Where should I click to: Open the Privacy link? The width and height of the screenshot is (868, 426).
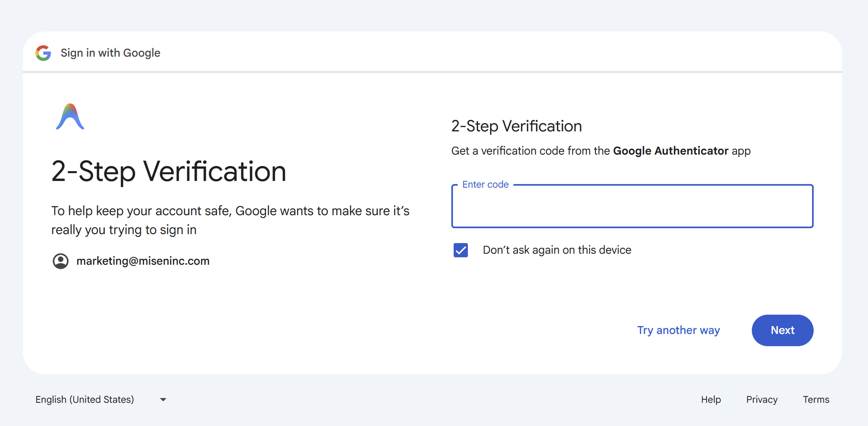point(762,399)
